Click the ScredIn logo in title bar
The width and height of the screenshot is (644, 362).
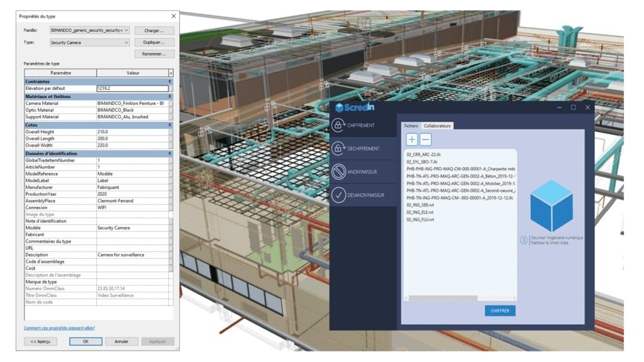click(355, 107)
